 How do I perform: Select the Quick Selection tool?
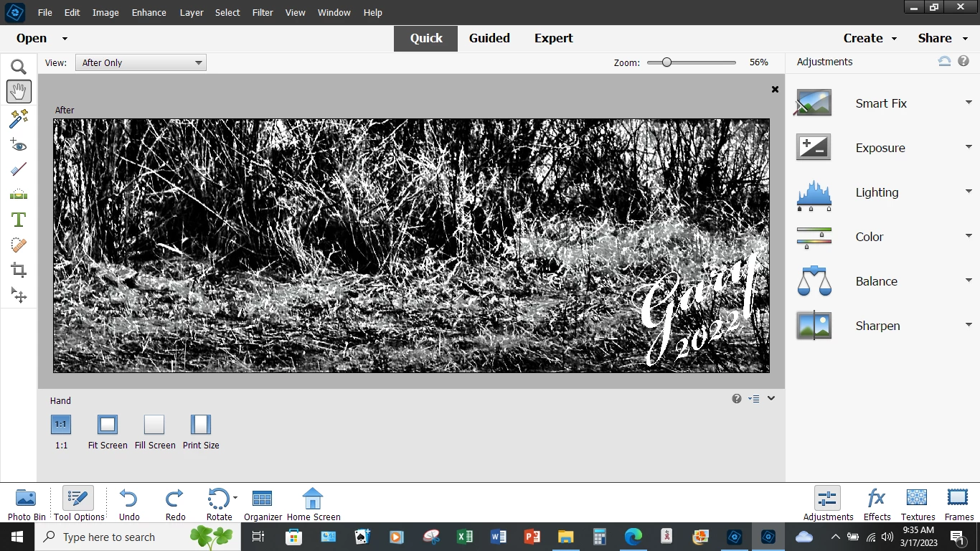[19, 118]
